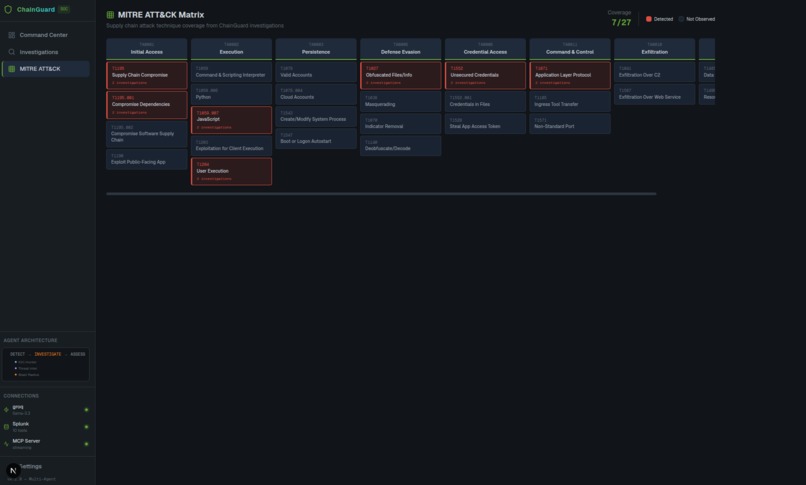806x485 pixels.
Task: Open the Exploit Public-Facing App card
Action: click(x=146, y=159)
